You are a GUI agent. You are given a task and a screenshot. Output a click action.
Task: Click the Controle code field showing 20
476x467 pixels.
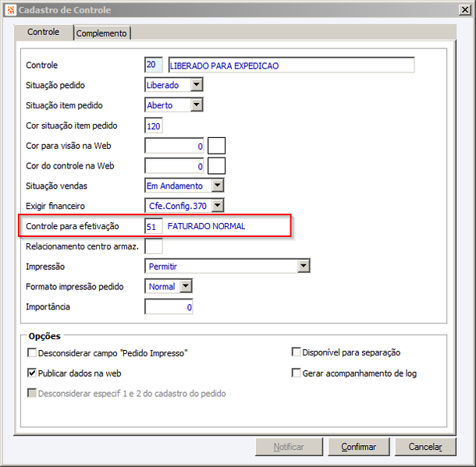(x=153, y=65)
